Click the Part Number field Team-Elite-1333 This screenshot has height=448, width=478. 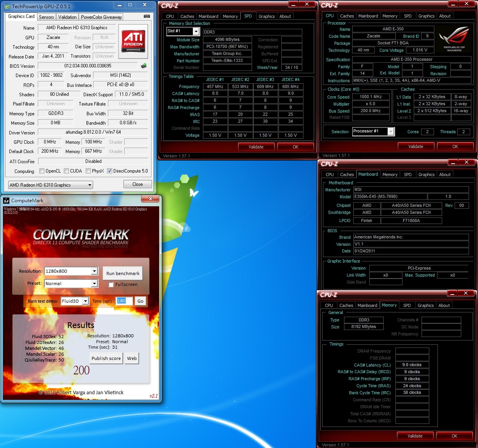[x=227, y=61]
